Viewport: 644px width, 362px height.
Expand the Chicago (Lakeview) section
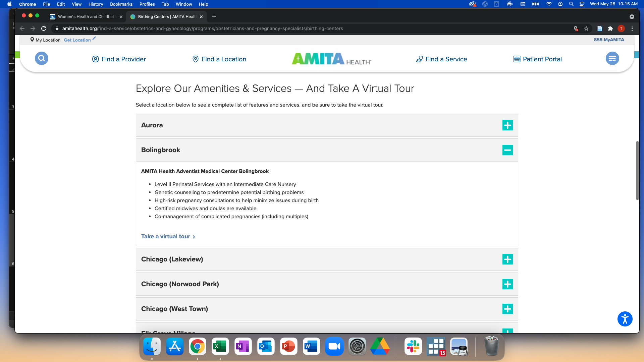[507, 259]
